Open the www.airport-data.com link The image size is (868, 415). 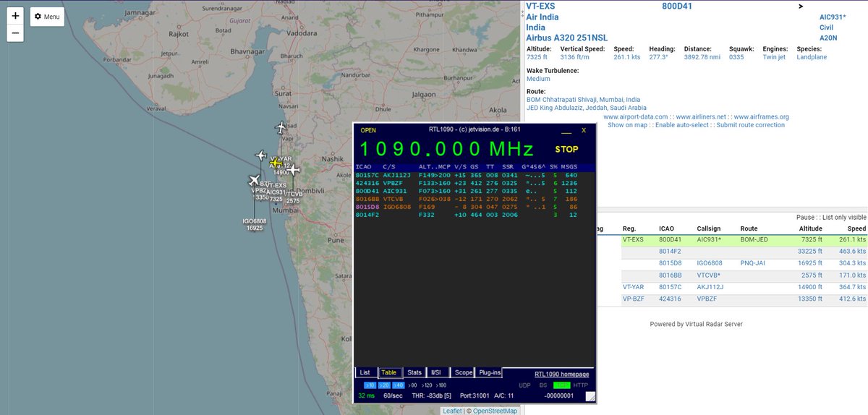coord(636,116)
